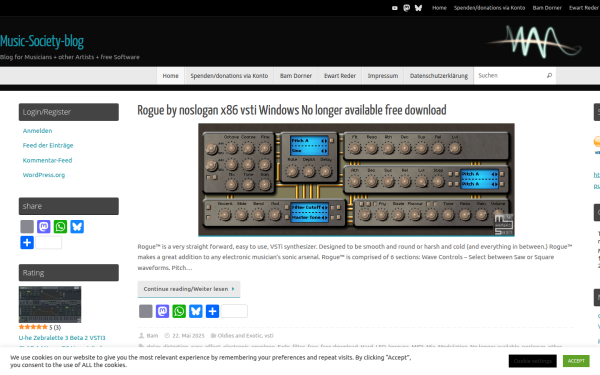Open the Mastodon icon in top bar
The image size is (600, 375).
[406, 8]
